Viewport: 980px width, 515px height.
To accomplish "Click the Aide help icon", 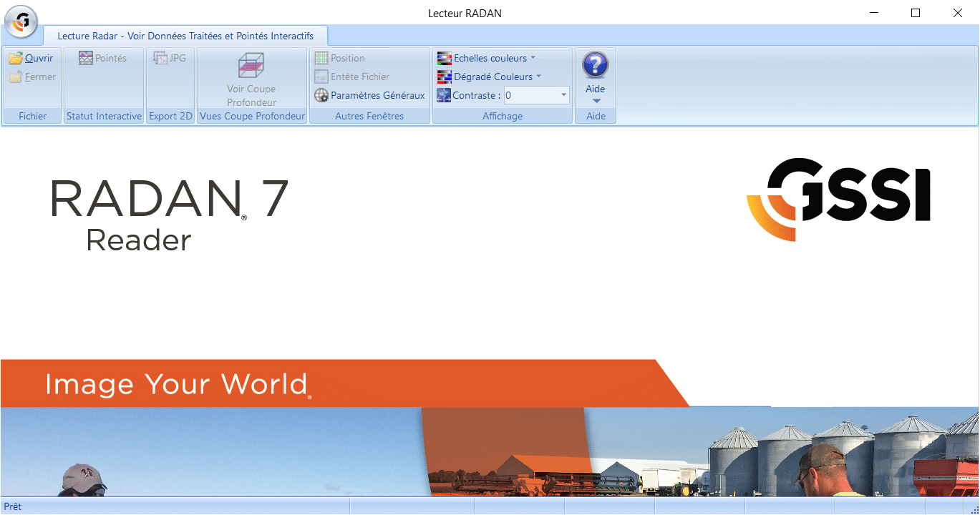I will [x=595, y=65].
